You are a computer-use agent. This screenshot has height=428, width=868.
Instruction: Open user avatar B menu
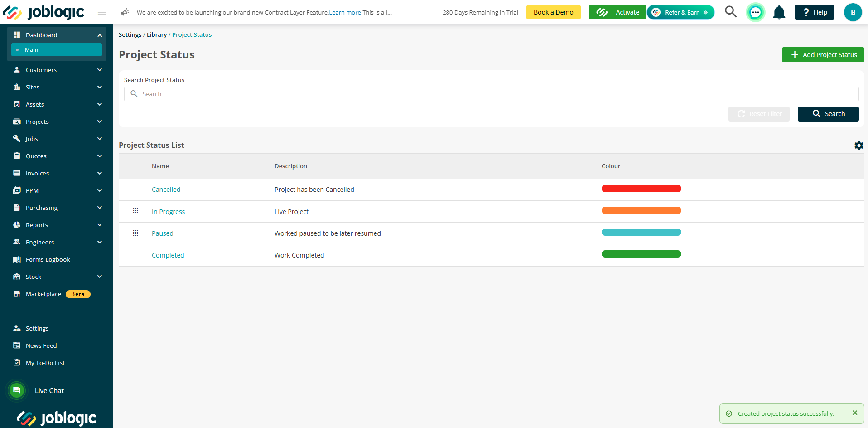[853, 12]
